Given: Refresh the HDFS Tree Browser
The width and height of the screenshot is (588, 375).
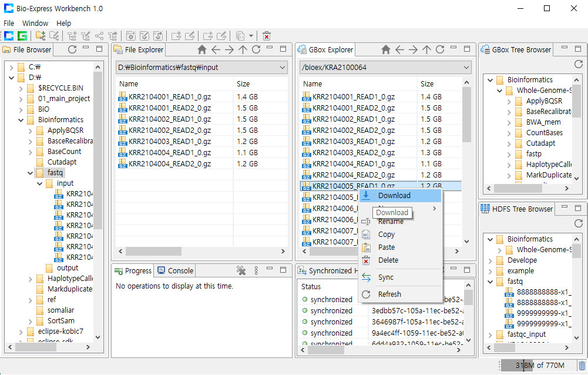Looking at the screenshot, I should pyautogui.click(x=579, y=223).
